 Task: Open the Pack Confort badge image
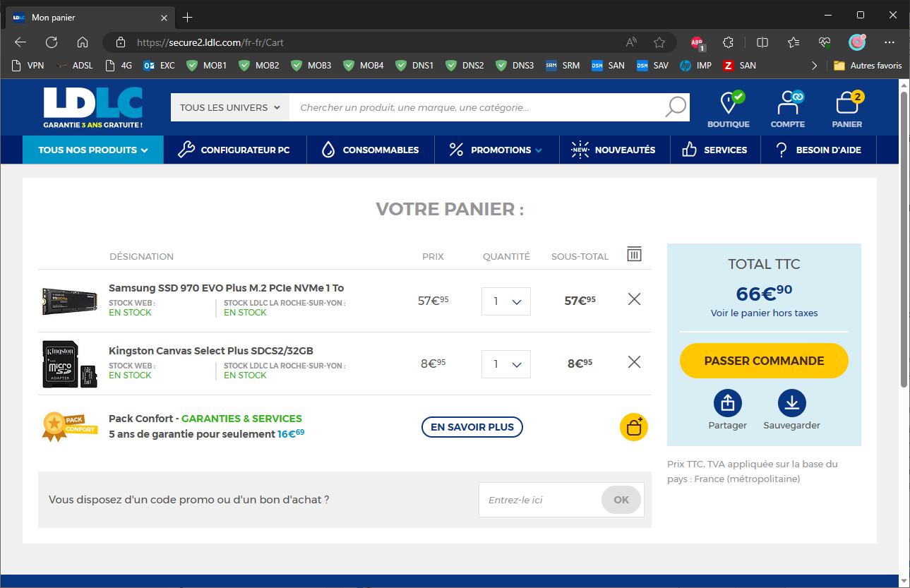[69, 427]
